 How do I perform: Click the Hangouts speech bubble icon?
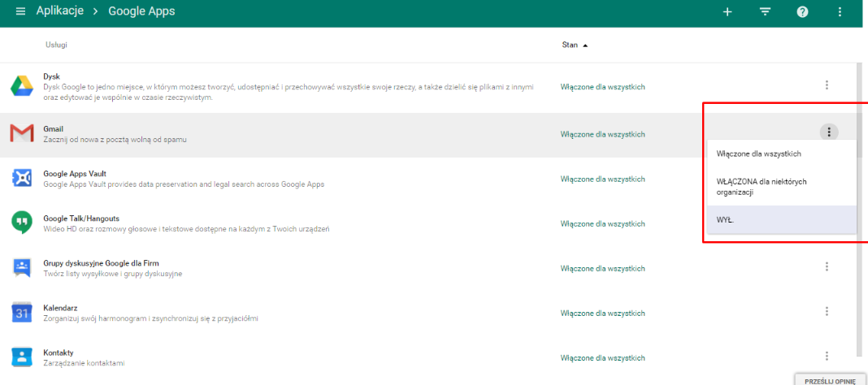[22, 223]
